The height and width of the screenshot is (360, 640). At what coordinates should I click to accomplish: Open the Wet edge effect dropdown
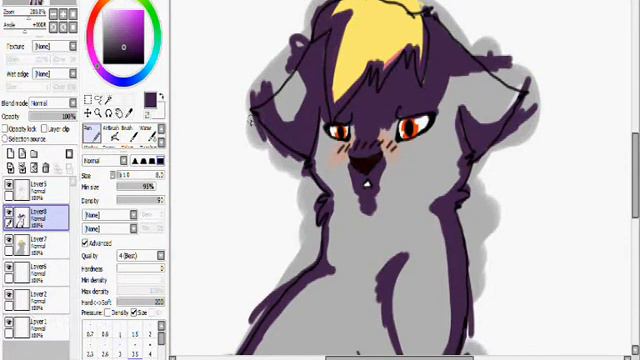[x=55, y=74]
